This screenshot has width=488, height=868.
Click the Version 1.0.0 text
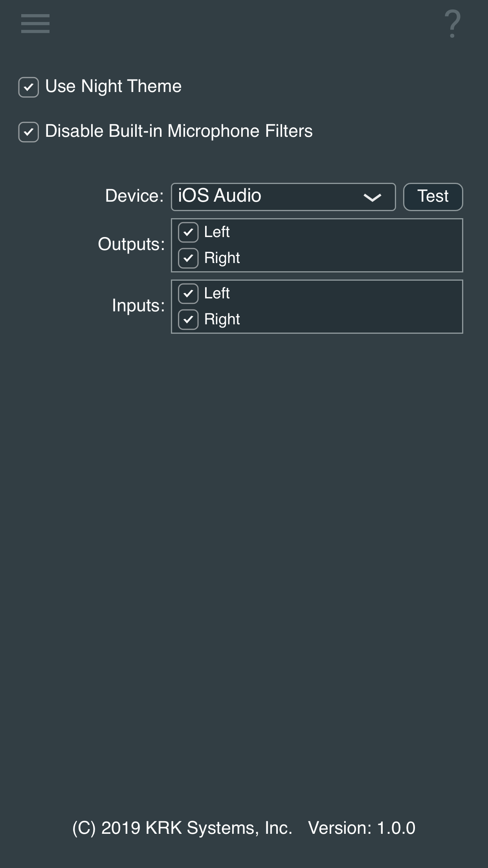361,828
